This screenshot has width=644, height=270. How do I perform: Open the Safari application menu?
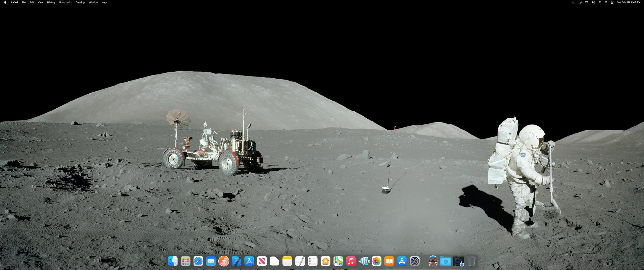click(14, 2)
